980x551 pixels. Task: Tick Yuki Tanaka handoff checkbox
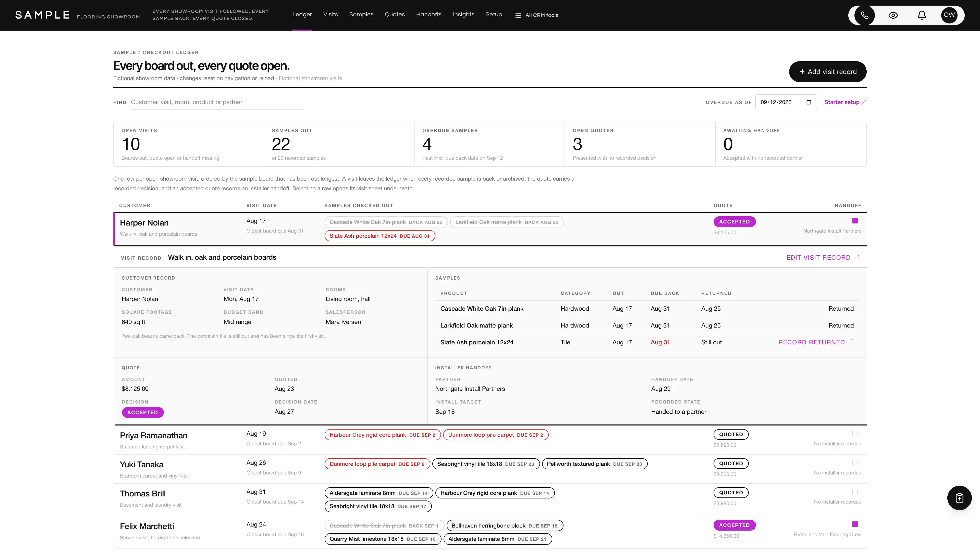(x=855, y=462)
